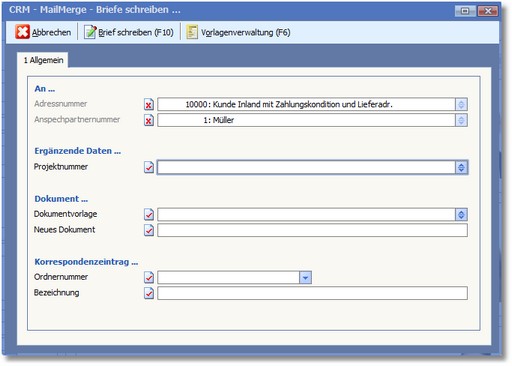
Task: Select the 1 Allgemein tab
Action: point(43,60)
